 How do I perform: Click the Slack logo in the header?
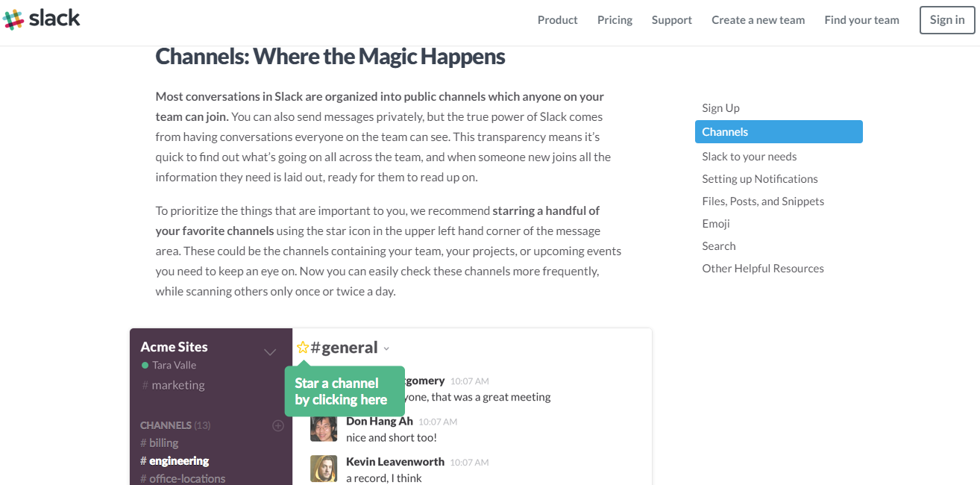pyautogui.click(x=41, y=19)
